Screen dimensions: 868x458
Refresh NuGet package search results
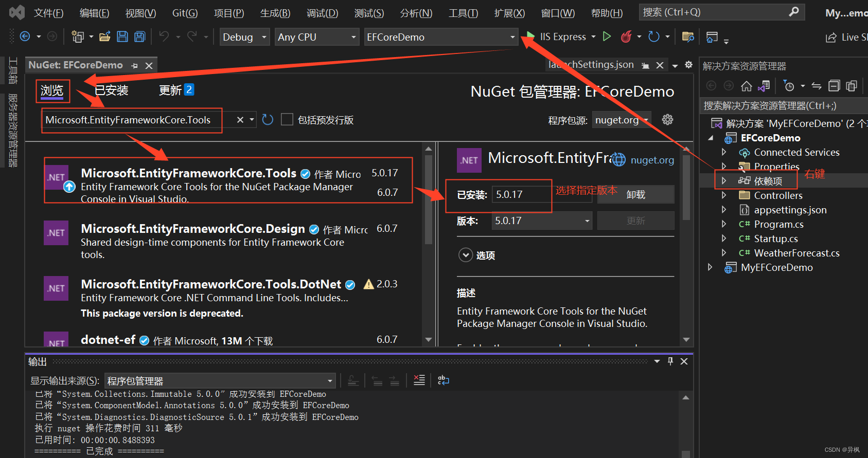pos(268,120)
